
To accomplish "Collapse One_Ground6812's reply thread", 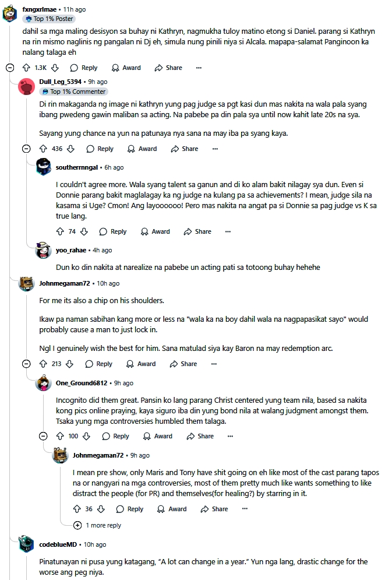I will click(x=43, y=436).
